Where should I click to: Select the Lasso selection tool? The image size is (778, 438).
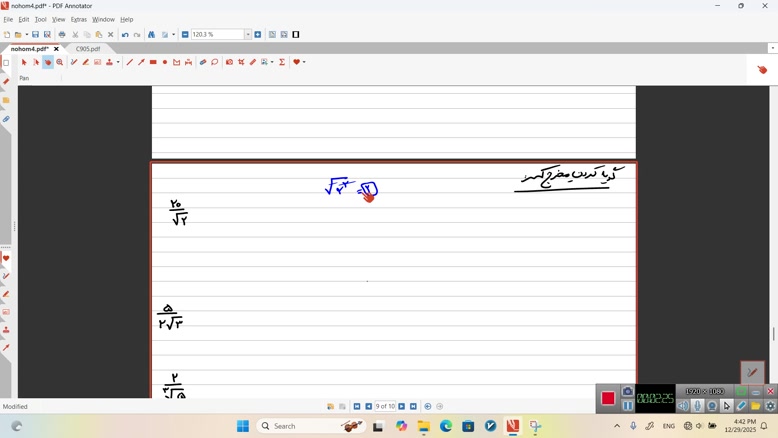coord(215,62)
